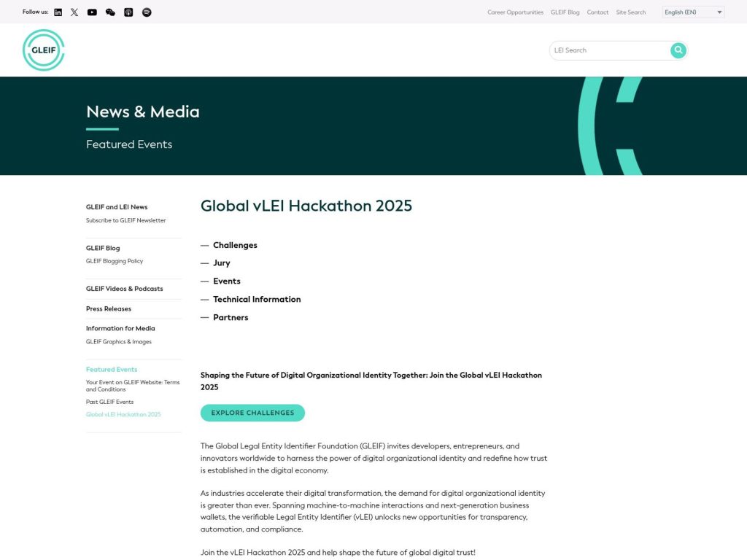
Task: Select Past GLEIF Events sidebar link
Action: pyautogui.click(x=109, y=402)
